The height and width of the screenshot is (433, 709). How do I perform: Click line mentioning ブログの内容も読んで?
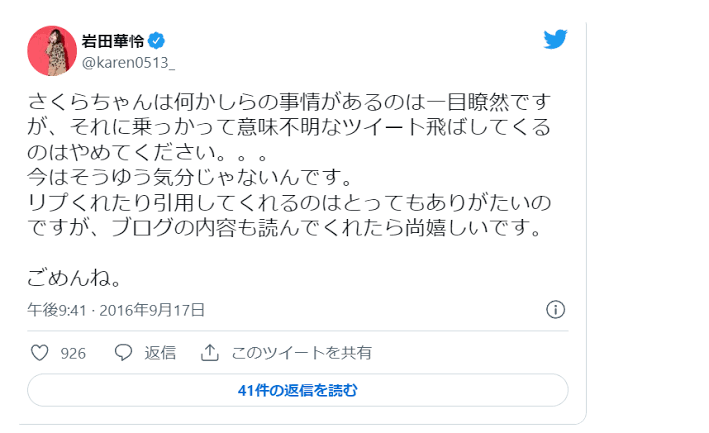tap(285, 227)
